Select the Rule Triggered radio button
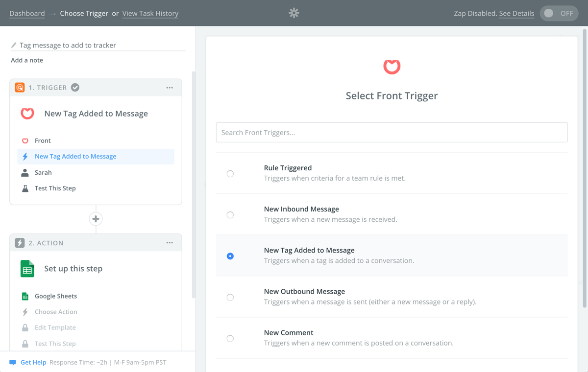The image size is (588, 372). point(230,174)
